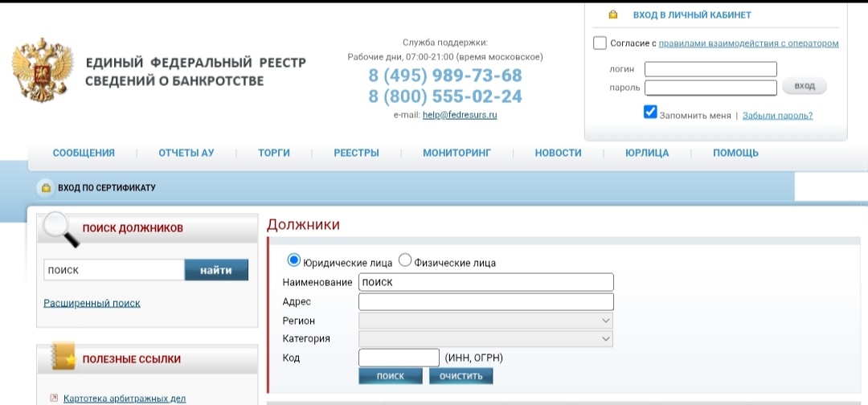The height and width of the screenshot is (405, 868).
Task: Focus the логин input field
Action: coord(710,69)
